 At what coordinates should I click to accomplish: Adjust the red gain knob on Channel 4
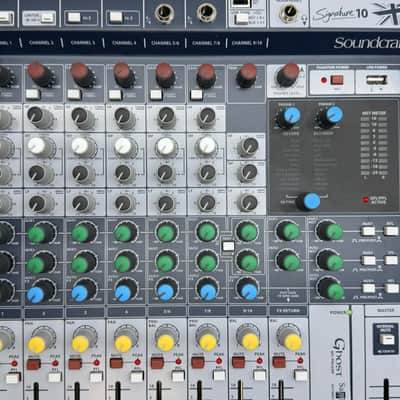click(123, 75)
